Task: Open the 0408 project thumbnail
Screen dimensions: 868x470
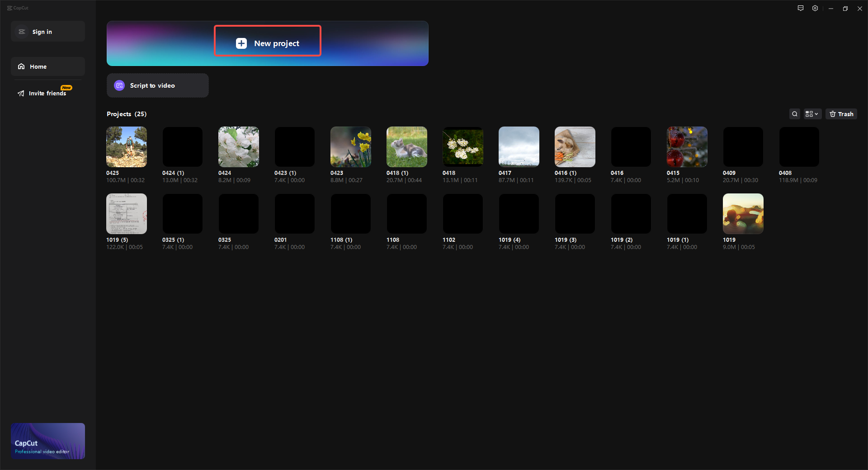Action: [799, 147]
